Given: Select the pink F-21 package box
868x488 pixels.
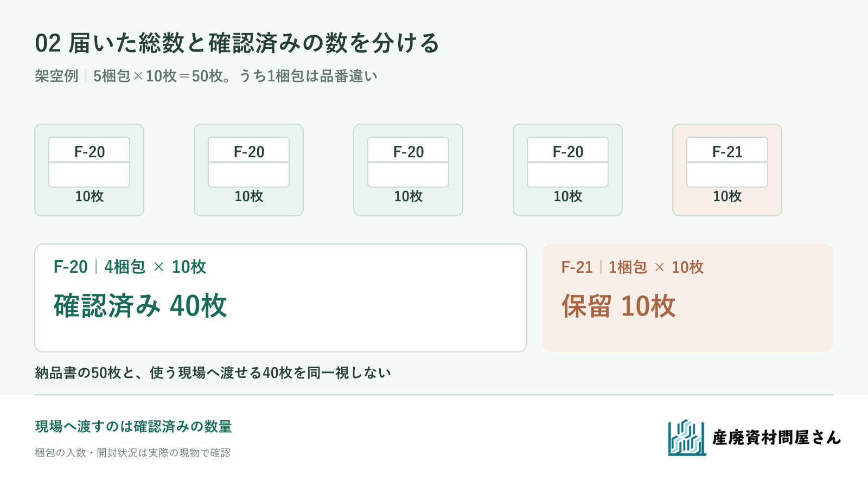Looking at the screenshot, I should pyautogui.click(x=727, y=170).
